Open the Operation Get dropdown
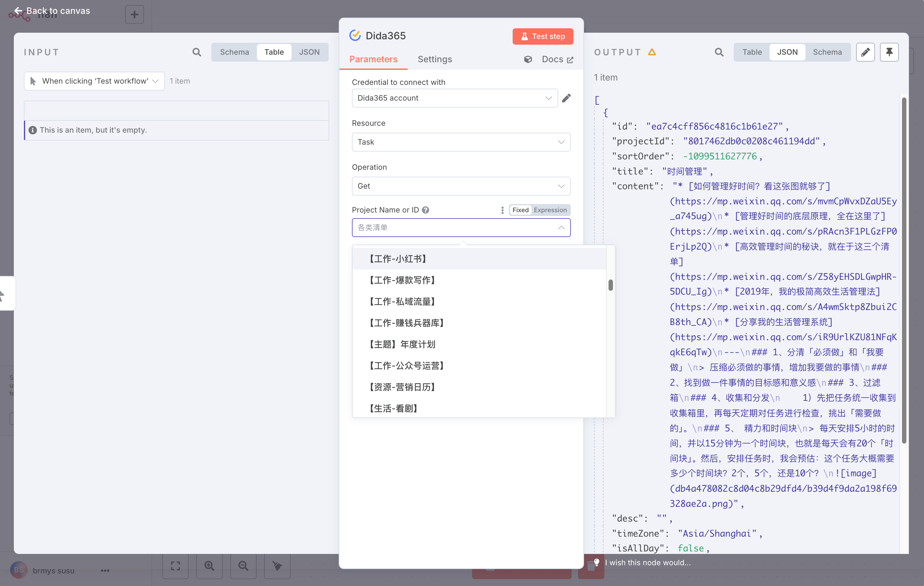Viewport: 924px width, 586px height. (x=461, y=186)
